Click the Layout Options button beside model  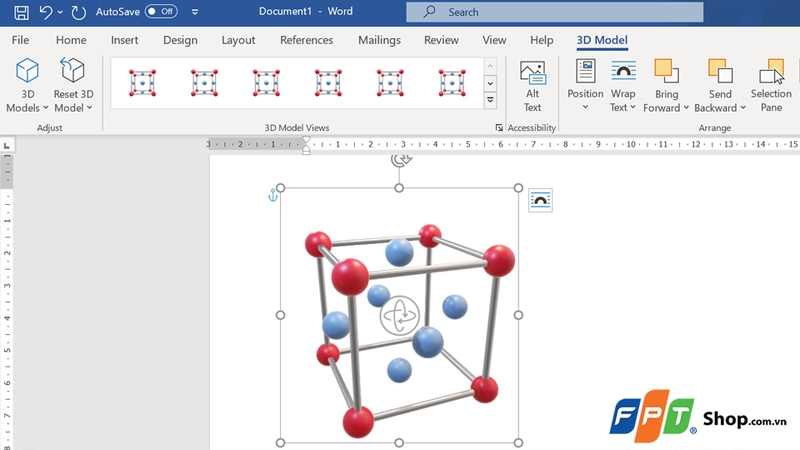540,200
